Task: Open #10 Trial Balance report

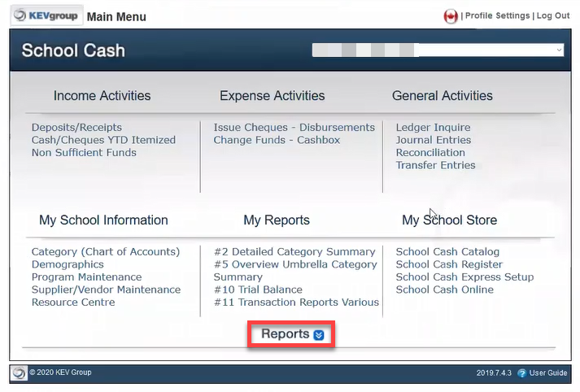Action: click(258, 290)
